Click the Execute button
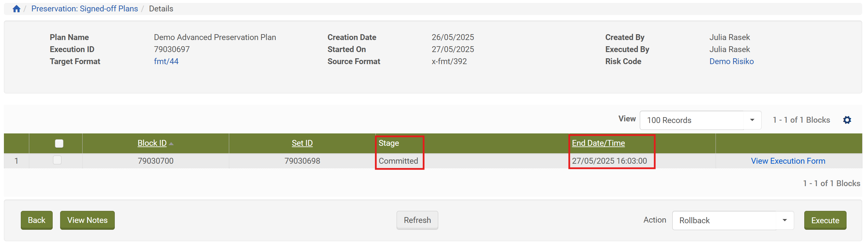Image resolution: width=868 pixels, height=247 pixels. (x=825, y=220)
